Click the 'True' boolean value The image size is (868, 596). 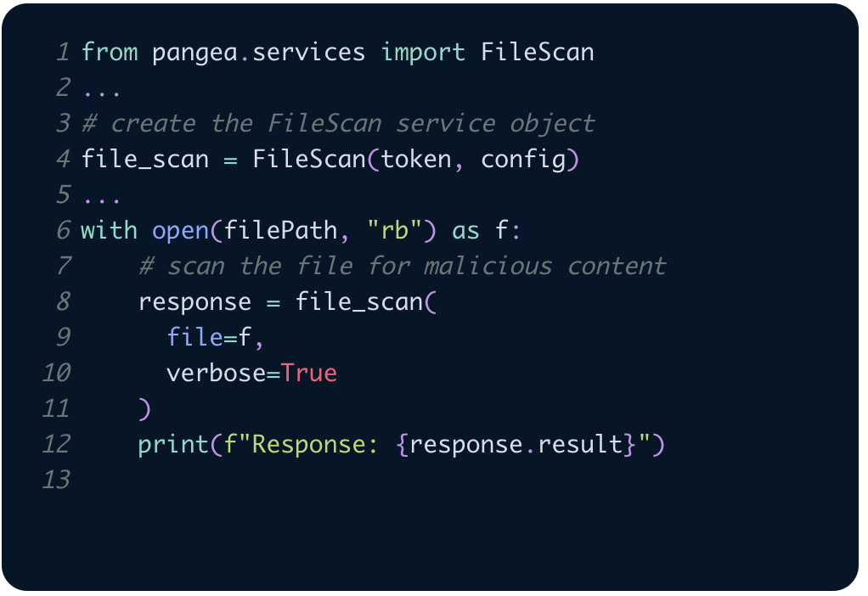(309, 374)
